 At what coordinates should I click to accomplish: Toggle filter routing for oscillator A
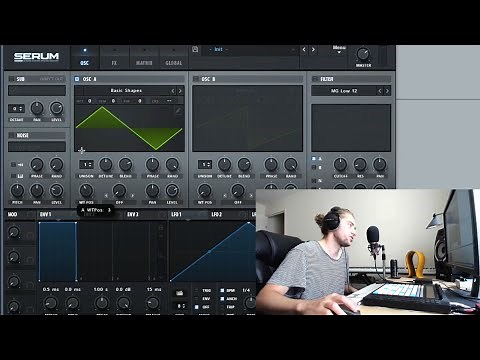(314, 159)
